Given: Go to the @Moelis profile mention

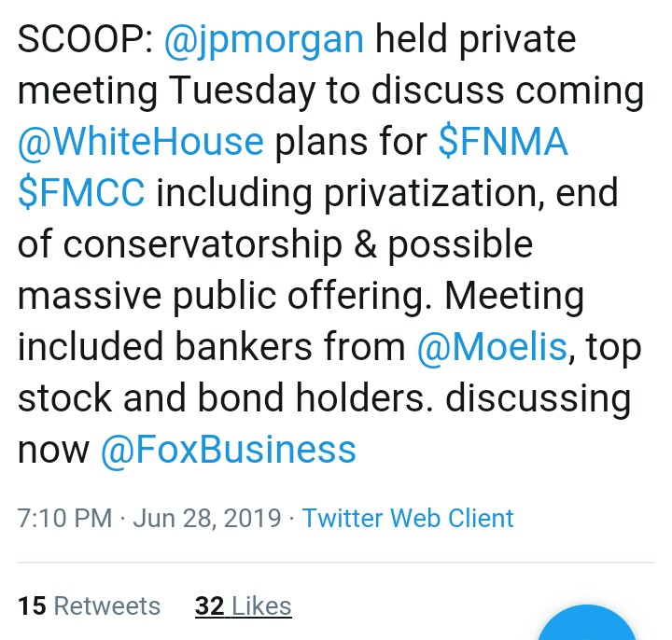Looking at the screenshot, I should pos(491,347).
